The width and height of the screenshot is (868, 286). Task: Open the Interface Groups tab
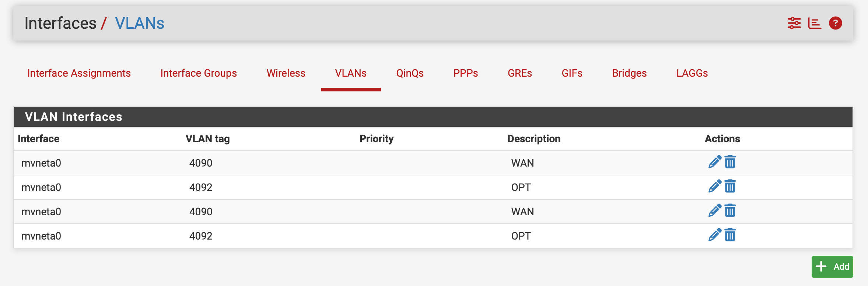199,73
